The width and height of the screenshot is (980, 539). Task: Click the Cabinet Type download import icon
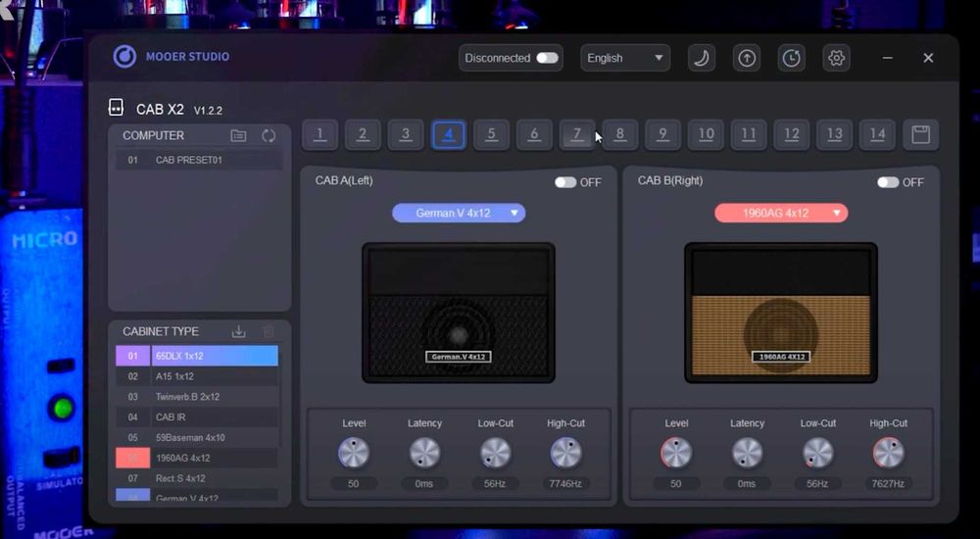(238, 331)
